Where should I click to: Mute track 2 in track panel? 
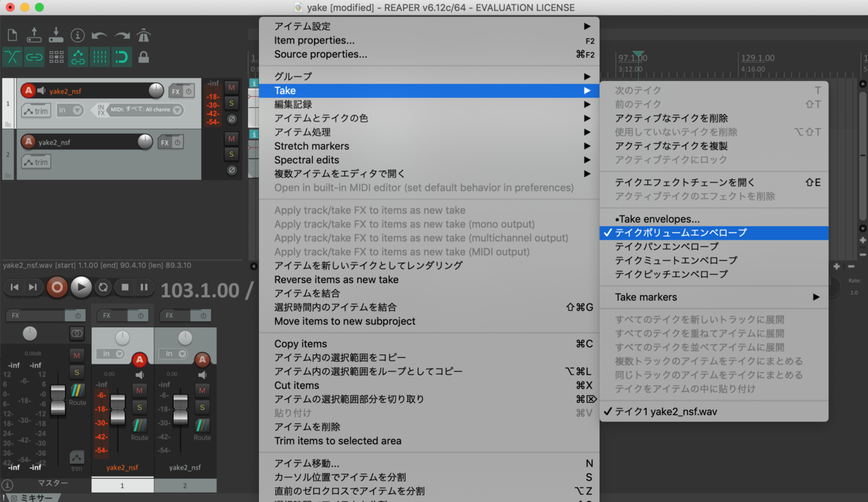231,138
